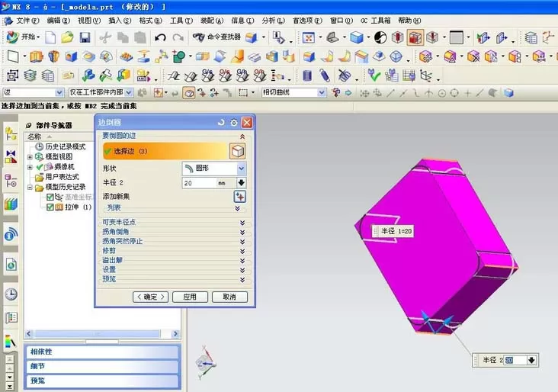Click the dialog reset arrow icon
Image resolution: width=558 pixels, height=392 pixels.
221,122
